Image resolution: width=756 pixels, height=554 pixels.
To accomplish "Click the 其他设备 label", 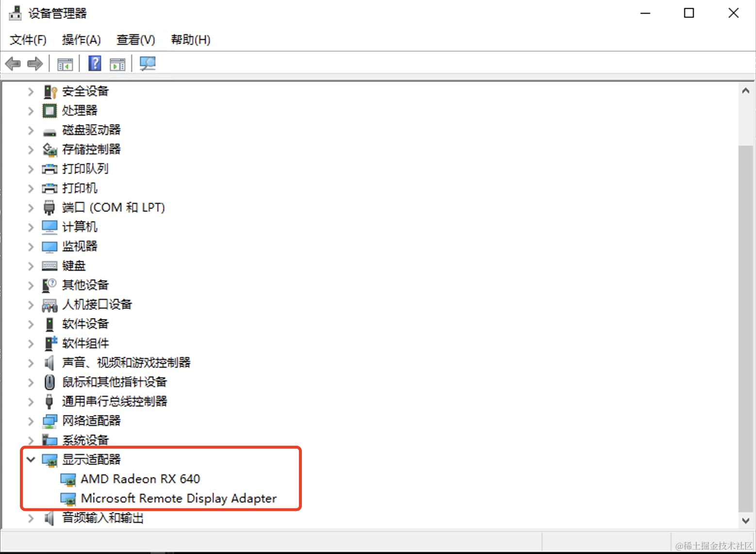I will (85, 285).
